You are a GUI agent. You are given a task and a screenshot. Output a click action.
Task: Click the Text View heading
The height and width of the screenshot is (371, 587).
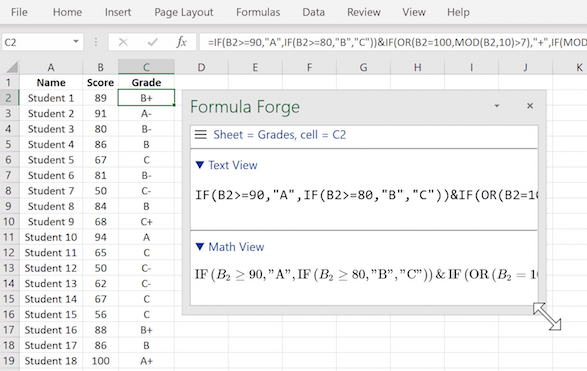(x=233, y=165)
